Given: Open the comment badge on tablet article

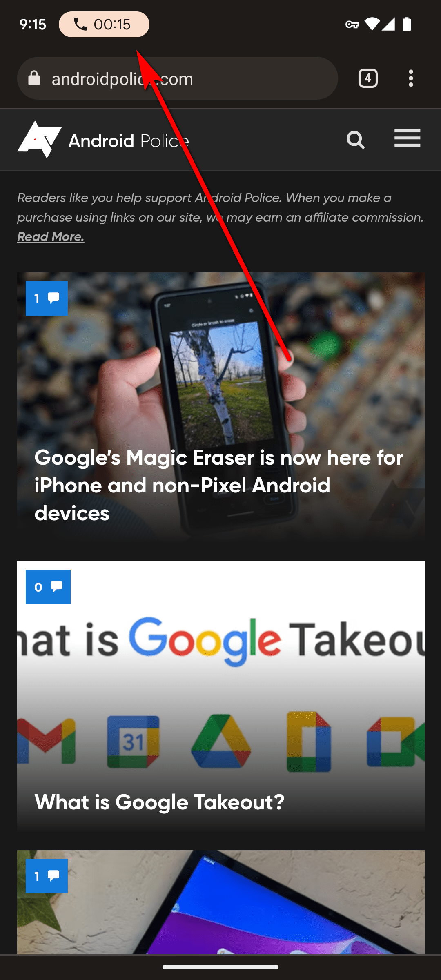Looking at the screenshot, I should click(47, 876).
